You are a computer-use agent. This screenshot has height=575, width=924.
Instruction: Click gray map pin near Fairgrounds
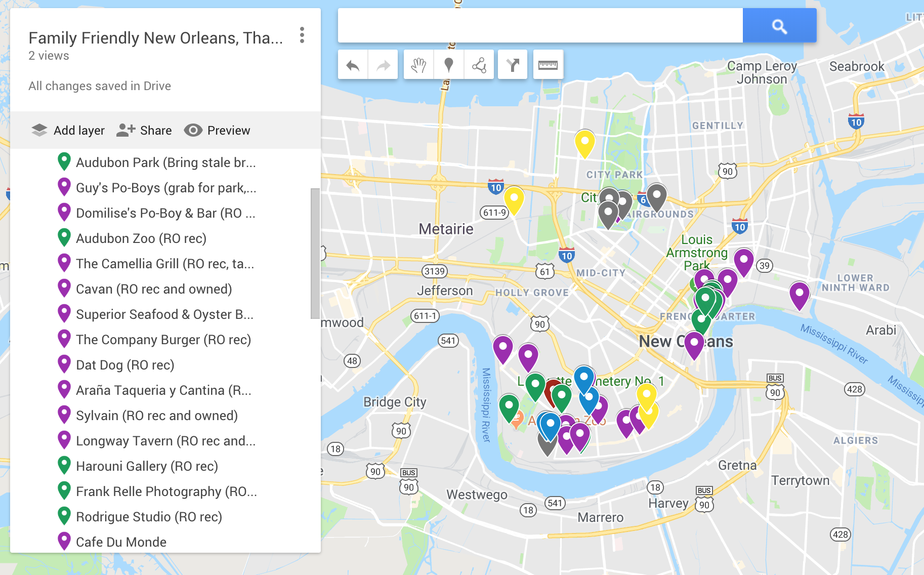[x=656, y=197]
